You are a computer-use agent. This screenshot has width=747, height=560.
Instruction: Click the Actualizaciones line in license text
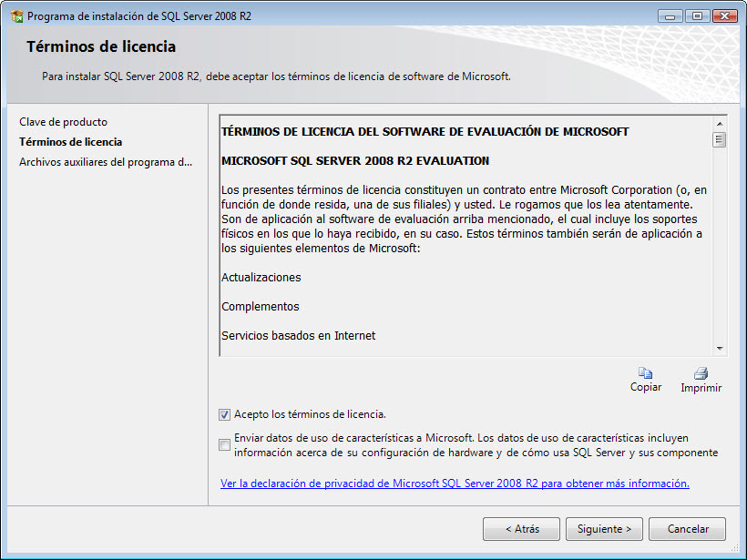(x=261, y=278)
